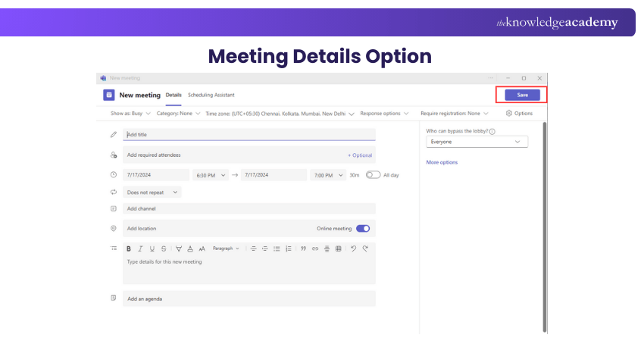This screenshot has width=644, height=341.
Task: Open the Does not repeat dropdown
Action: [152, 192]
